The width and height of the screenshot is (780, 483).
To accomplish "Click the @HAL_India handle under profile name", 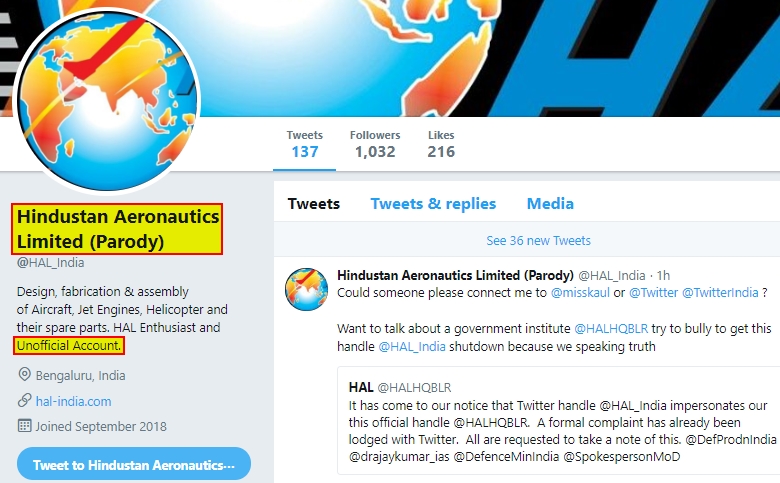I will 51,263.
